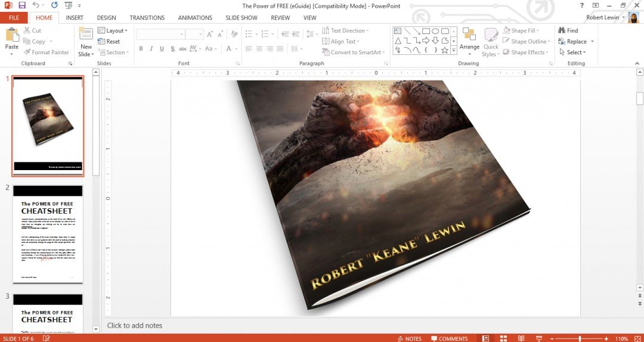Open the Arrange menu
Viewport: 644px width, 342px height.
pyautogui.click(x=469, y=42)
